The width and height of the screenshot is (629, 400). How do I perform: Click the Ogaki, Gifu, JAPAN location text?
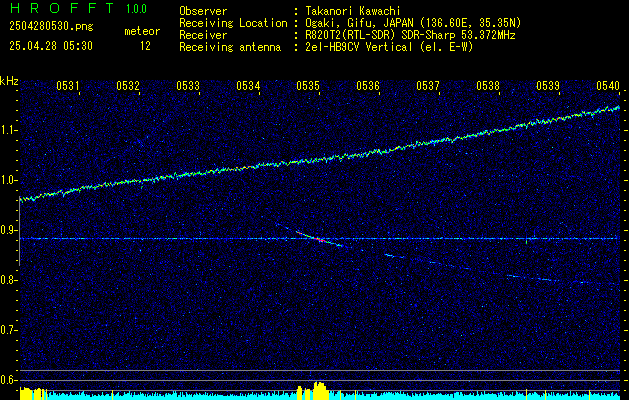413,23
